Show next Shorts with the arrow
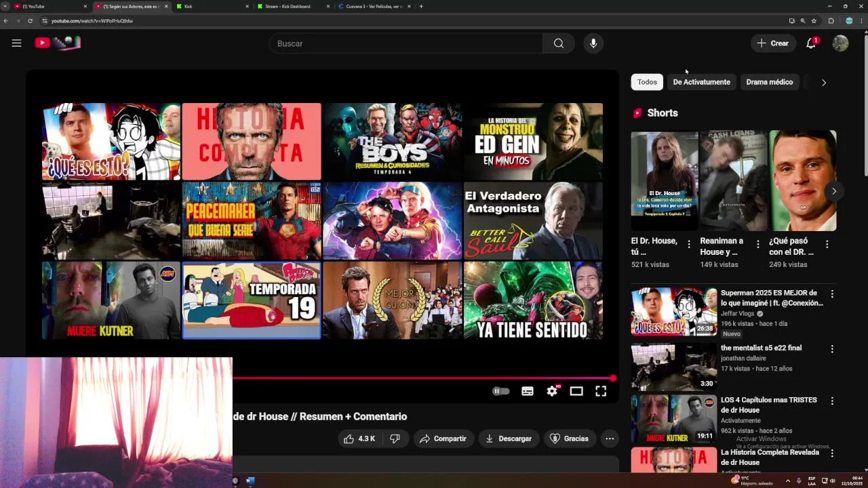This screenshot has height=488, width=868. 834,191
